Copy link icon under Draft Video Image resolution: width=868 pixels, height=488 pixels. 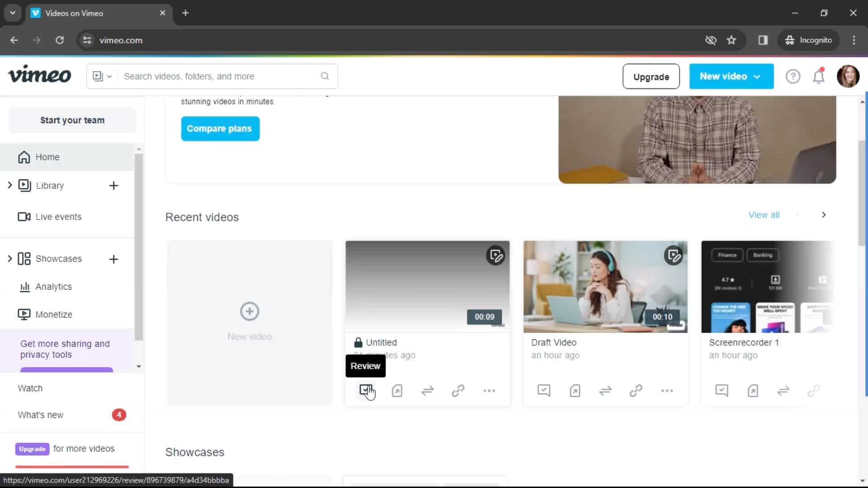(x=636, y=390)
